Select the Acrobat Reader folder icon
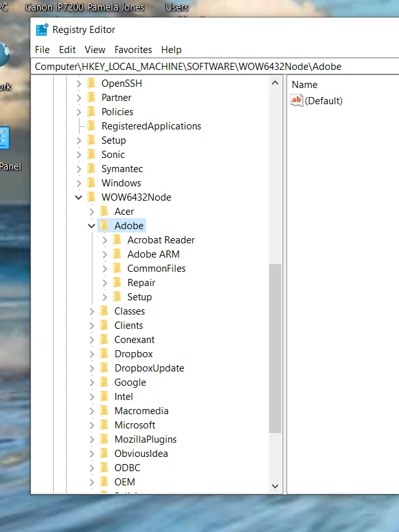 [117, 240]
